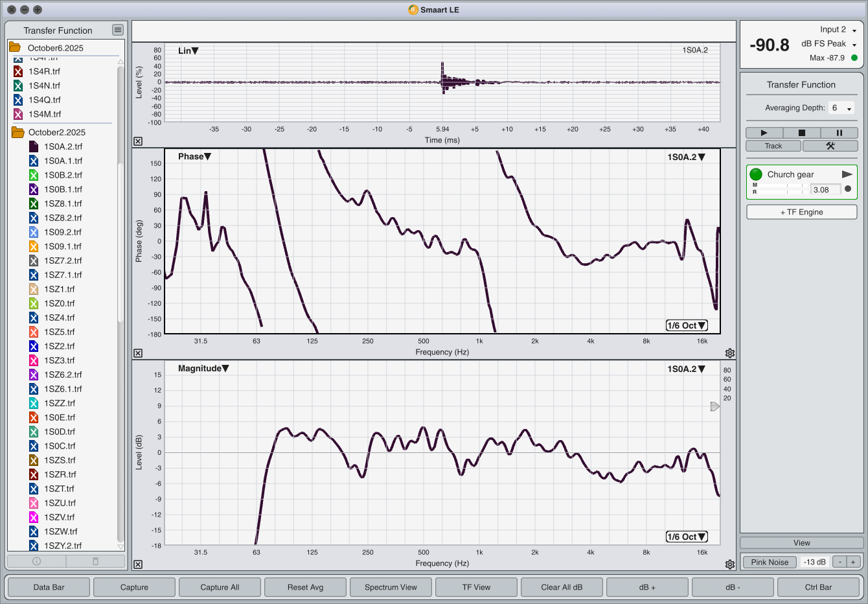Image resolution: width=868 pixels, height=604 pixels.
Task: Close the Phase graph pane with its X box
Action: [x=138, y=353]
